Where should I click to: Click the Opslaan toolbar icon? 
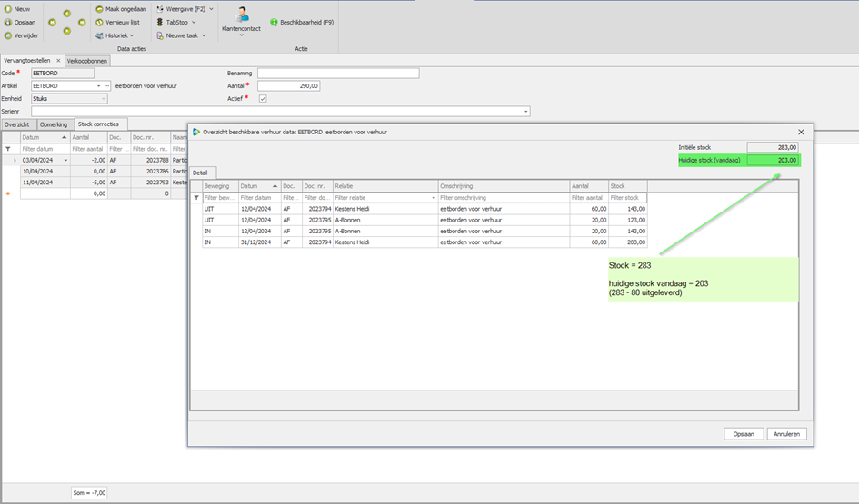(x=7, y=23)
